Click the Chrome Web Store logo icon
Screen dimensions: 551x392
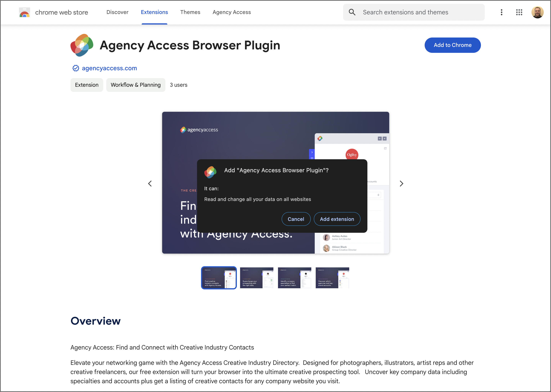[24, 12]
